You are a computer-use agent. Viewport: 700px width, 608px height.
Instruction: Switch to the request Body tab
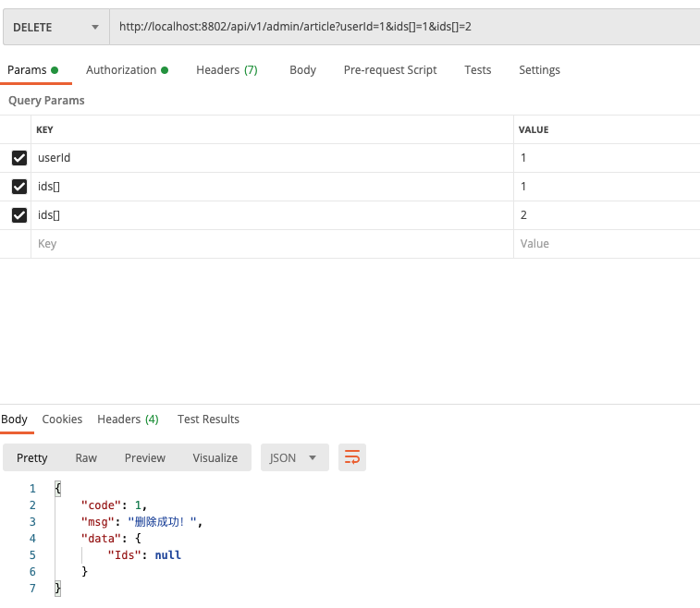point(302,70)
